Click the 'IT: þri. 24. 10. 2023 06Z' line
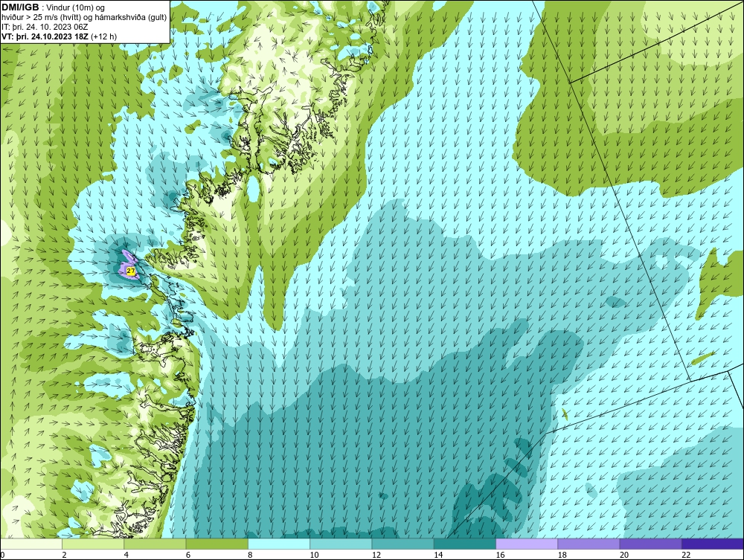This screenshot has height=560, width=744. 44,27
